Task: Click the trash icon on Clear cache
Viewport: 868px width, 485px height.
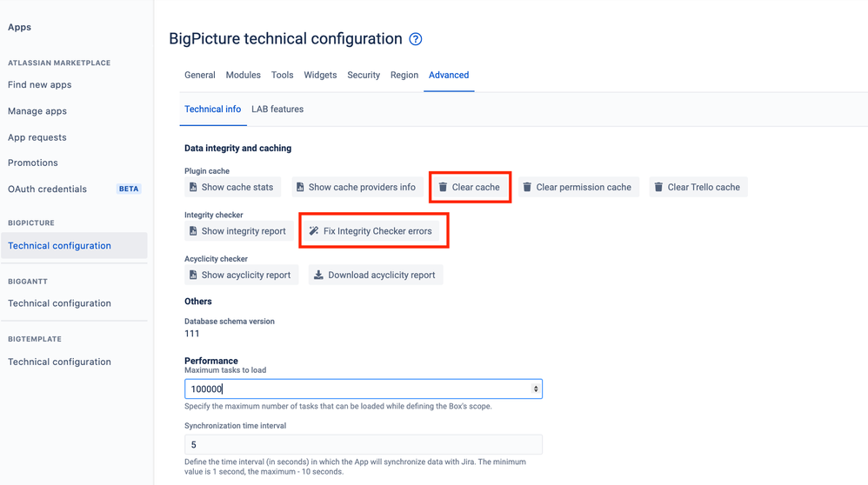Action: (443, 187)
